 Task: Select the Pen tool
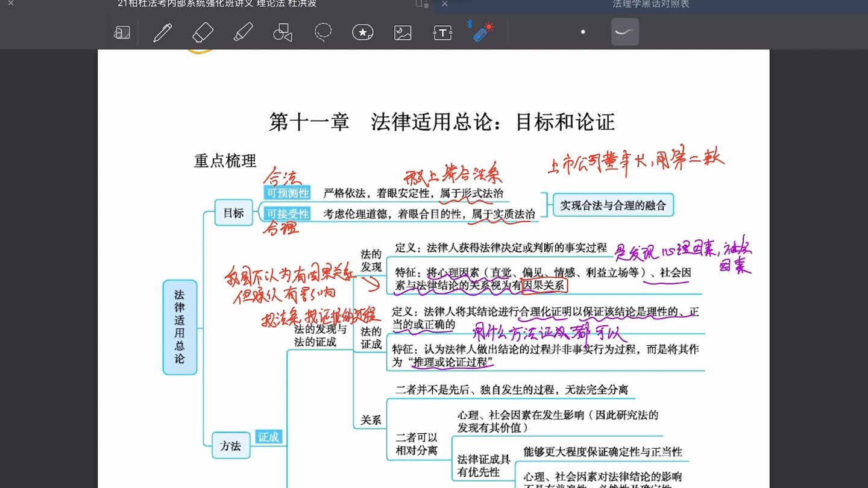pos(163,33)
